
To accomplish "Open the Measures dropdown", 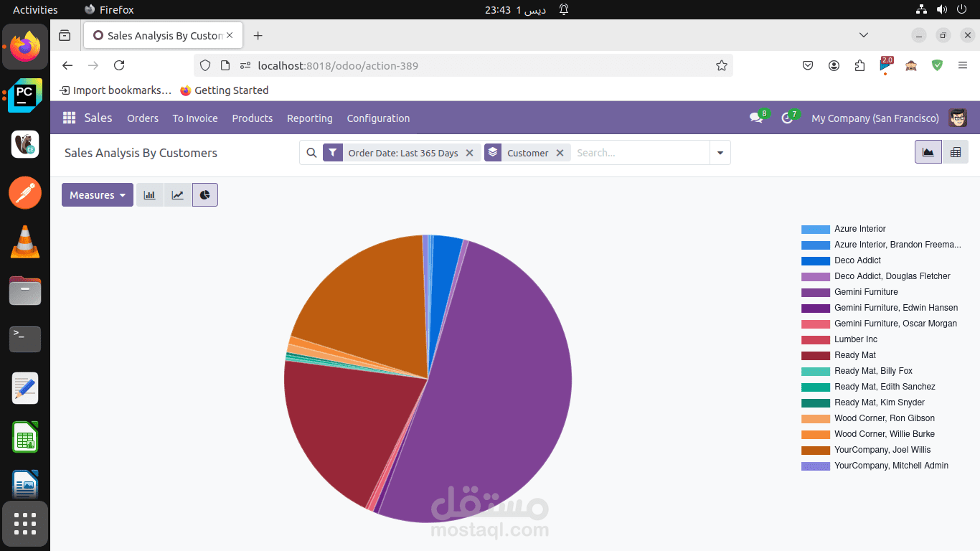I will pyautogui.click(x=97, y=194).
